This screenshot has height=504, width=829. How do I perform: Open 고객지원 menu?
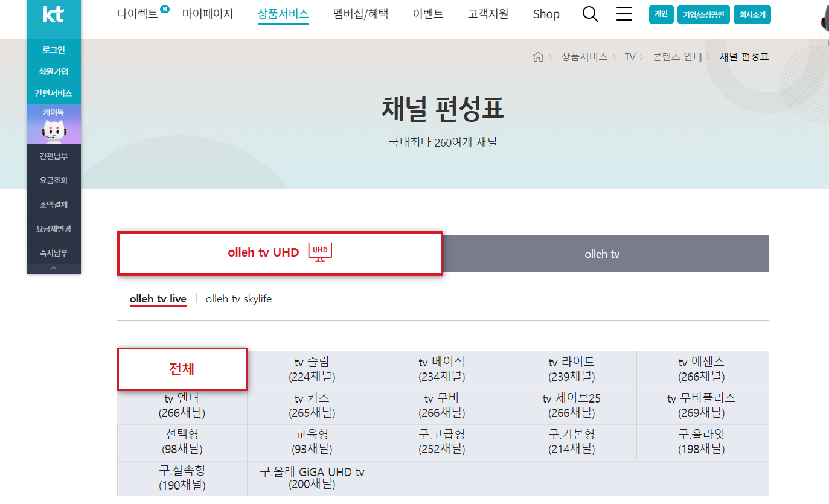tap(488, 14)
